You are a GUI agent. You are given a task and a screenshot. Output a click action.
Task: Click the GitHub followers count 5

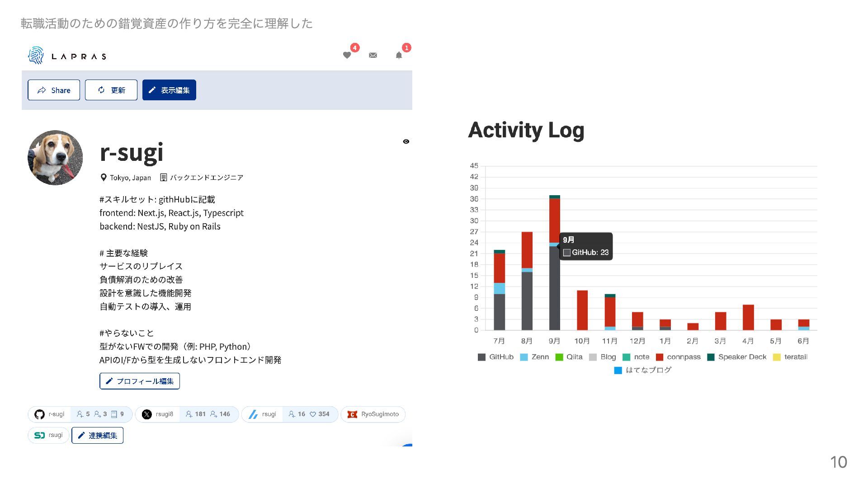tap(84, 414)
